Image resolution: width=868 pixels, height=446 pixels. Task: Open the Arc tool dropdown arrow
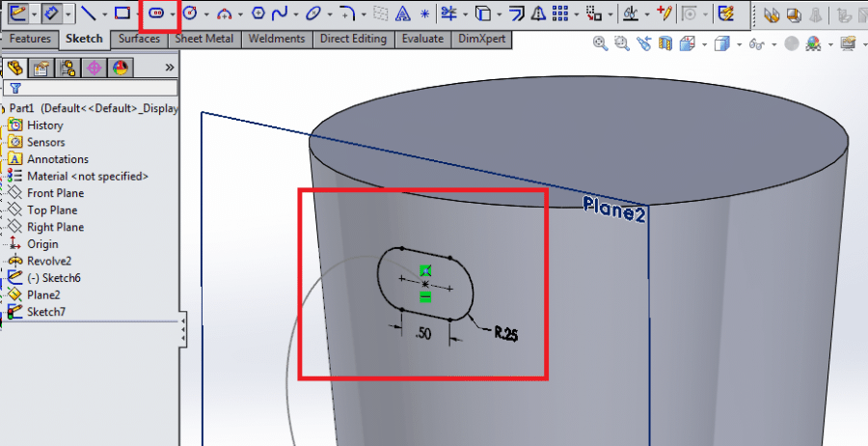240,14
